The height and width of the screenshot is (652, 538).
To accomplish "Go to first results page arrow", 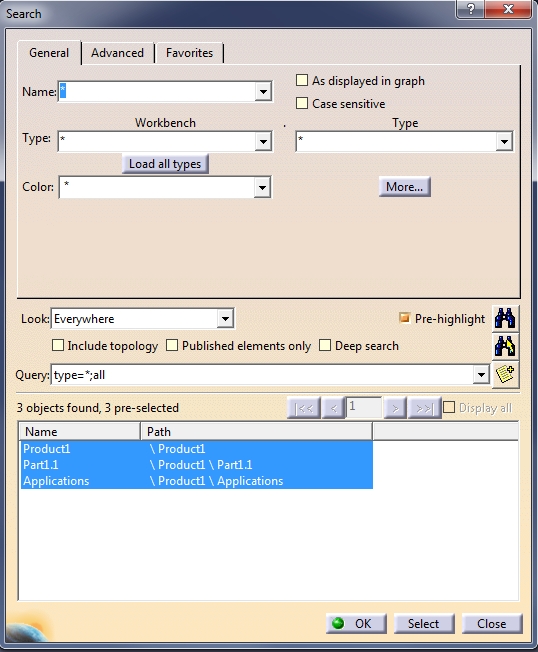I will [x=304, y=408].
